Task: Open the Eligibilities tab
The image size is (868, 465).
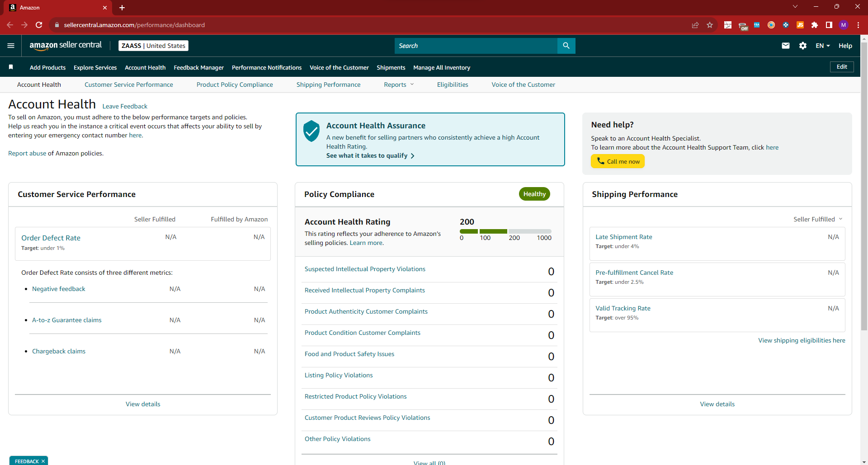Action: 453,85
